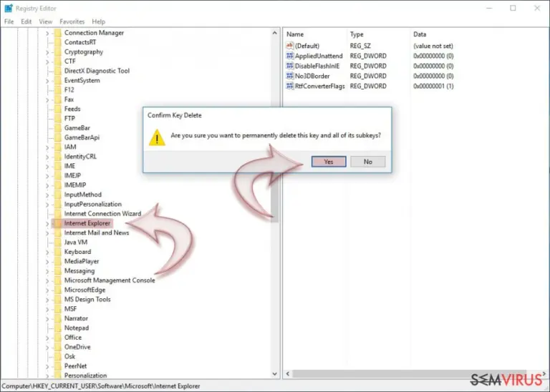Expand the Office key
Screen dimensions: 550x392
[x=47, y=338]
